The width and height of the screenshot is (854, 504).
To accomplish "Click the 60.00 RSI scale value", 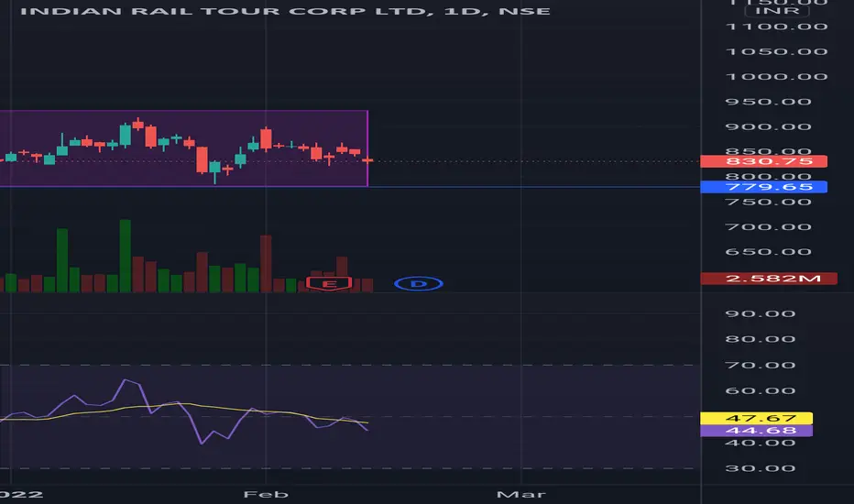I will [761, 390].
